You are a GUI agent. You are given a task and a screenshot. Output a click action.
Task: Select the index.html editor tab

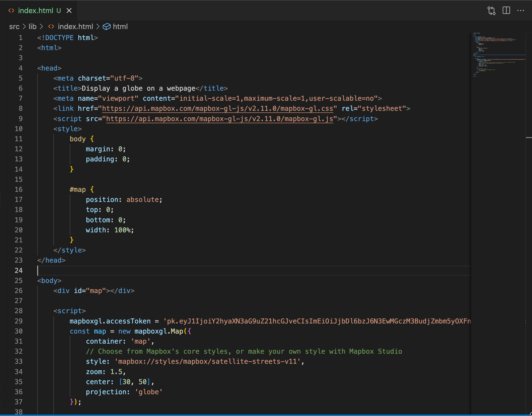[36, 11]
